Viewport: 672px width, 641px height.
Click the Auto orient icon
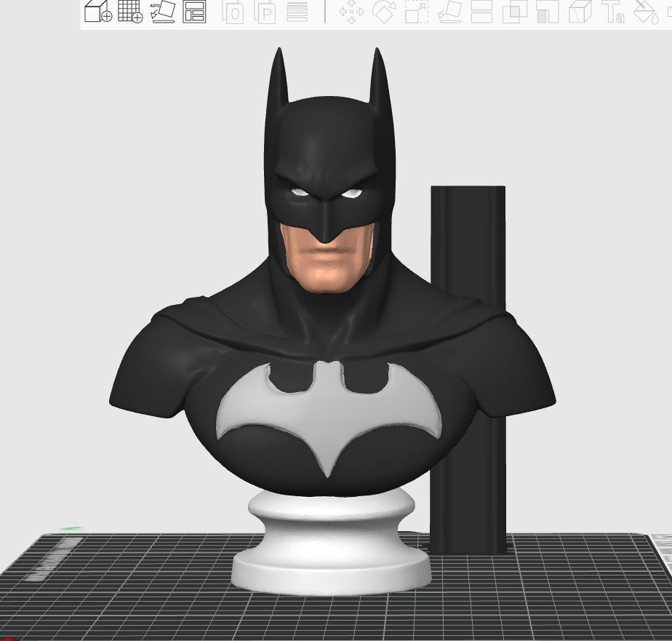163,11
